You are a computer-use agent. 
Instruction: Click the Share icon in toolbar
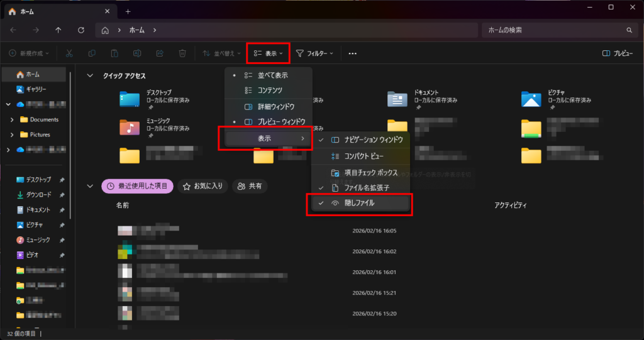tap(160, 53)
